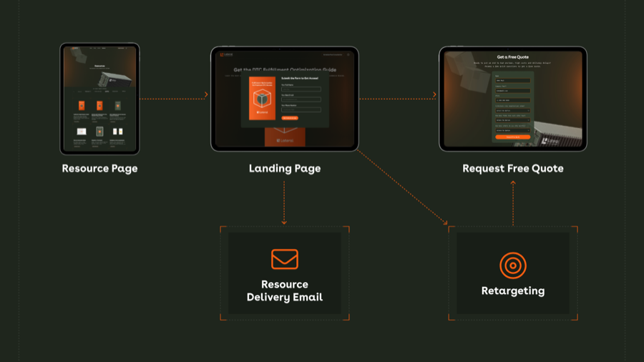
Task: Click the Company Email field in the Free Quote form
Action: (x=513, y=91)
